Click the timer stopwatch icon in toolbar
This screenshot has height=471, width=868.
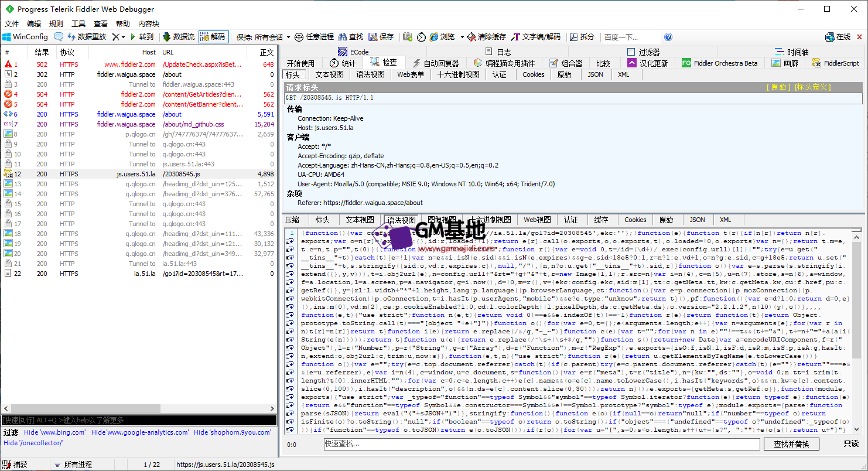coord(421,36)
